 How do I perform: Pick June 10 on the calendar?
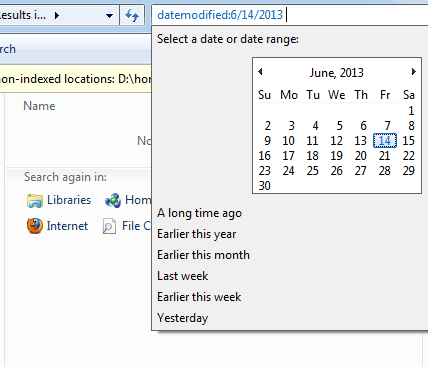click(288, 141)
